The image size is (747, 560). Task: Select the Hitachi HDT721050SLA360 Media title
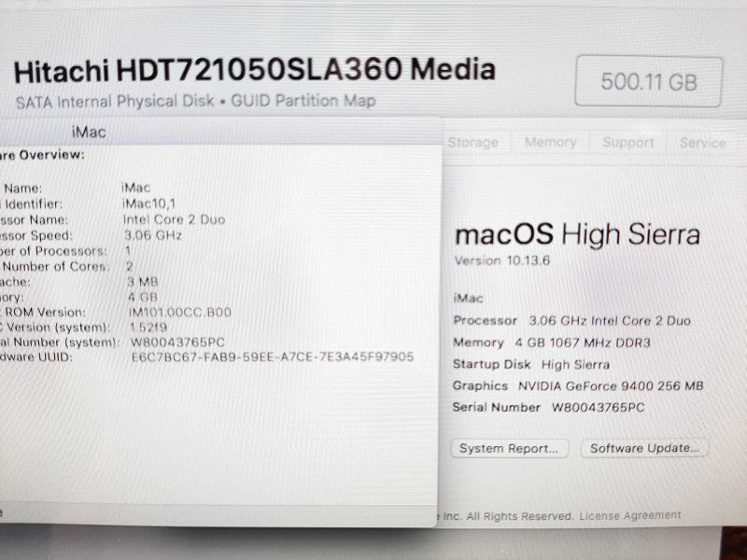pos(255,70)
